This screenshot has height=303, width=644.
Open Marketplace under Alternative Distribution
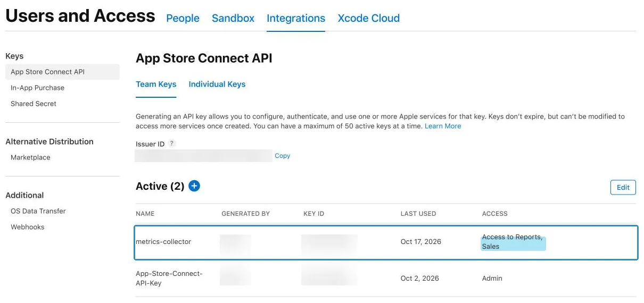coord(30,157)
